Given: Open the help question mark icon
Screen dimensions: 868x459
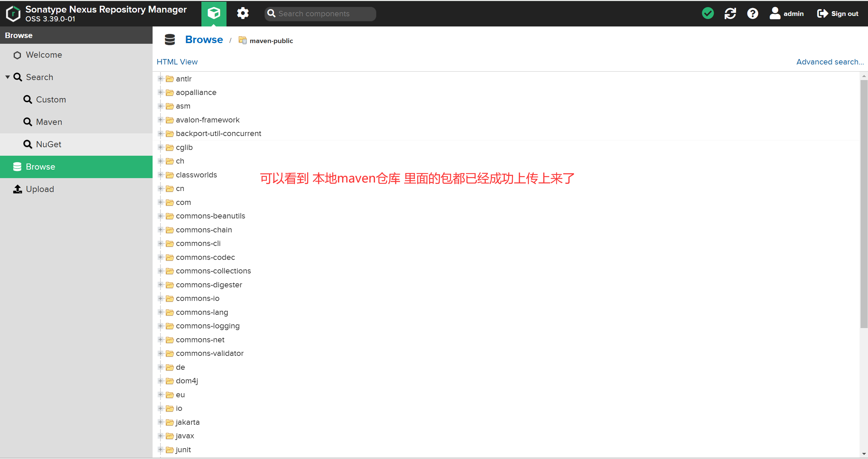Looking at the screenshot, I should 752,14.
